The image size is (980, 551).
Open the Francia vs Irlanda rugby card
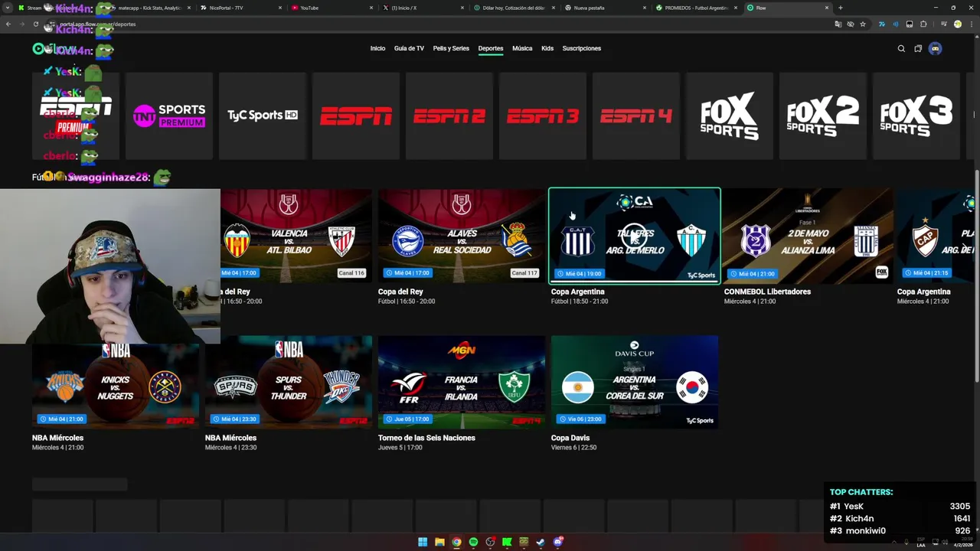tap(462, 382)
